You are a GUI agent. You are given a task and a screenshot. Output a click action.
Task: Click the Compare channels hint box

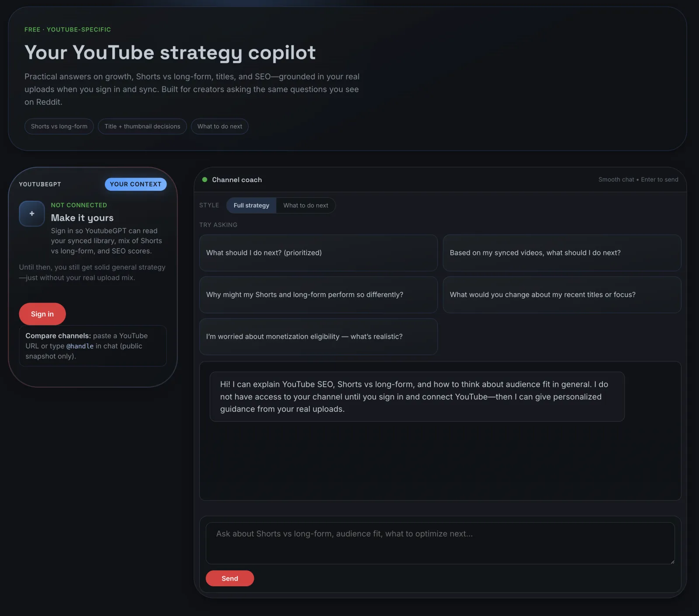(x=93, y=346)
